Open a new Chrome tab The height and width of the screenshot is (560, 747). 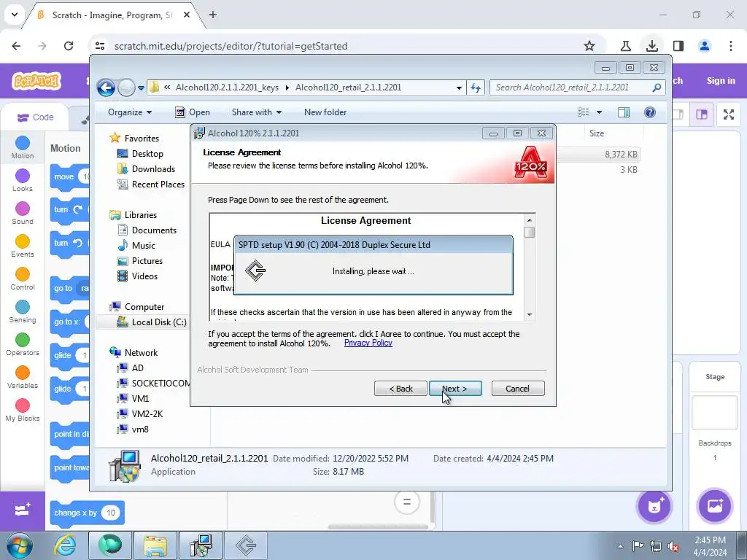click(x=213, y=15)
